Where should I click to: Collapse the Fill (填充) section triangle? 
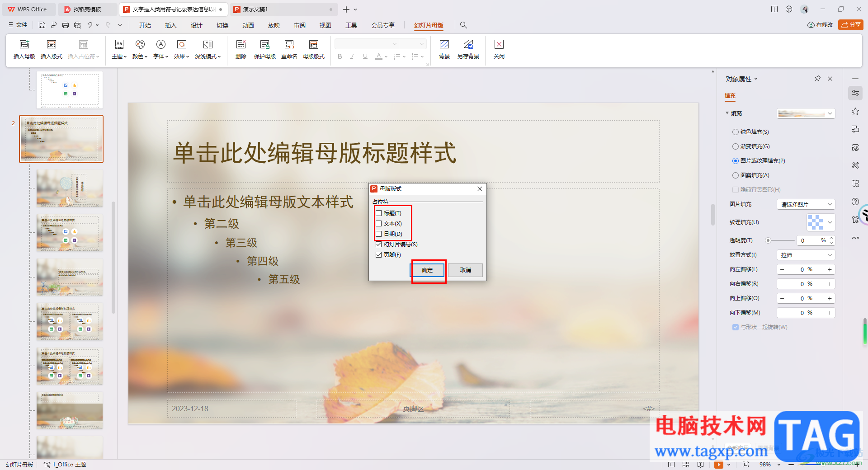pos(727,113)
